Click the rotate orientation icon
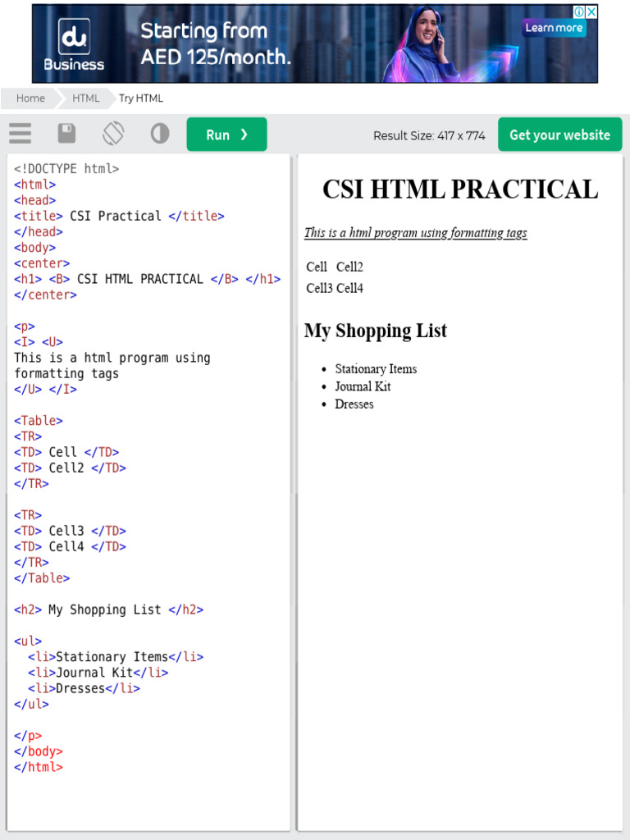 [x=113, y=134]
